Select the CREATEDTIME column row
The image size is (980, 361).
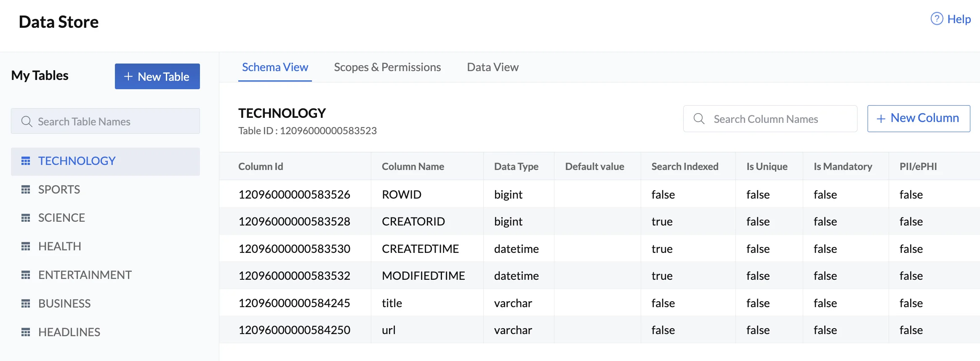tap(420, 249)
